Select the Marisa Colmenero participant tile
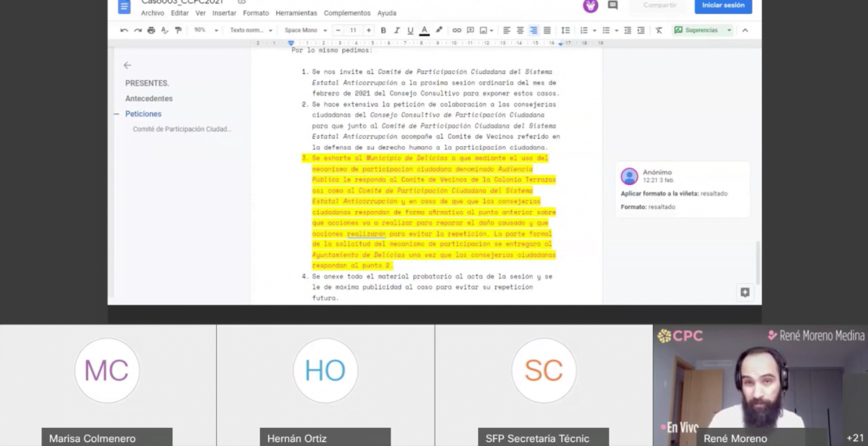The width and height of the screenshot is (868, 446). [x=107, y=385]
